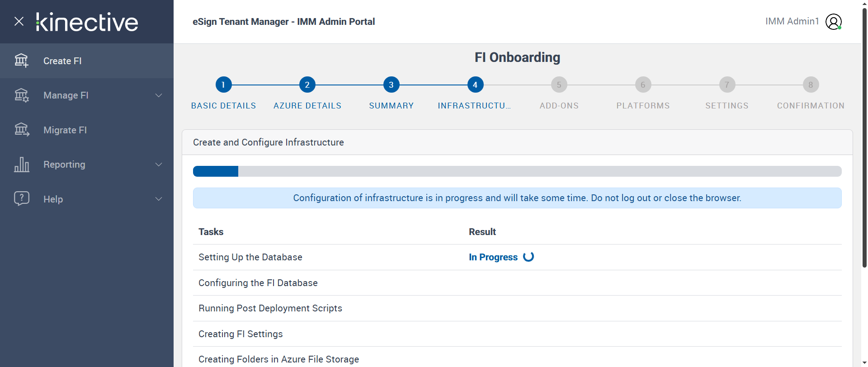The width and height of the screenshot is (868, 367).
Task: Go to step 1 Basic Details
Action: pyautogui.click(x=223, y=85)
